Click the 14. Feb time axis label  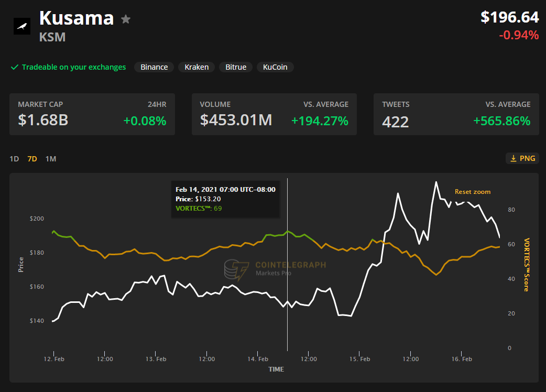[x=258, y=359]
